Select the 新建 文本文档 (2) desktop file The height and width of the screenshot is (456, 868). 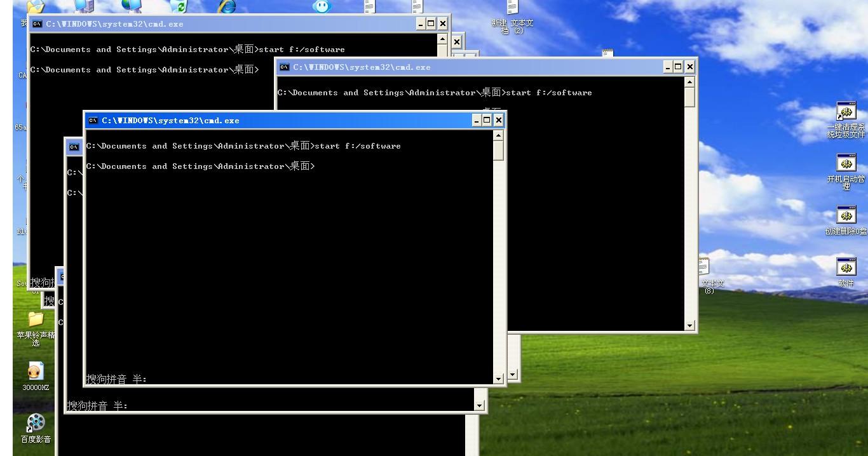pyautogui.click(x=512, y=18)
